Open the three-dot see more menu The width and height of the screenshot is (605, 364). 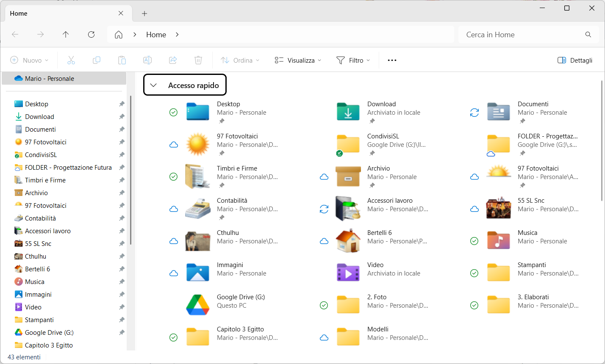pos(391,60)
